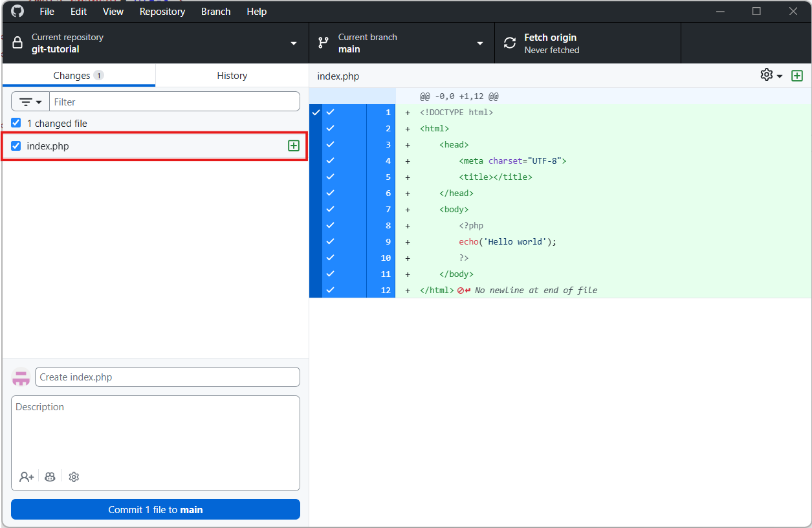Click the green expand icon in the diff header
This screenshot has height=528, width=812.
(x=797, y=76)
